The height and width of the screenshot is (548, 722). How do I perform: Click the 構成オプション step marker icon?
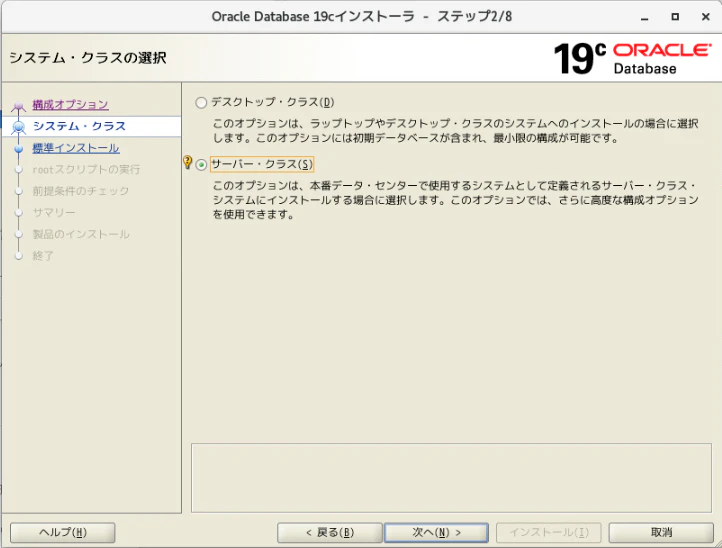[x=18, y=106]
